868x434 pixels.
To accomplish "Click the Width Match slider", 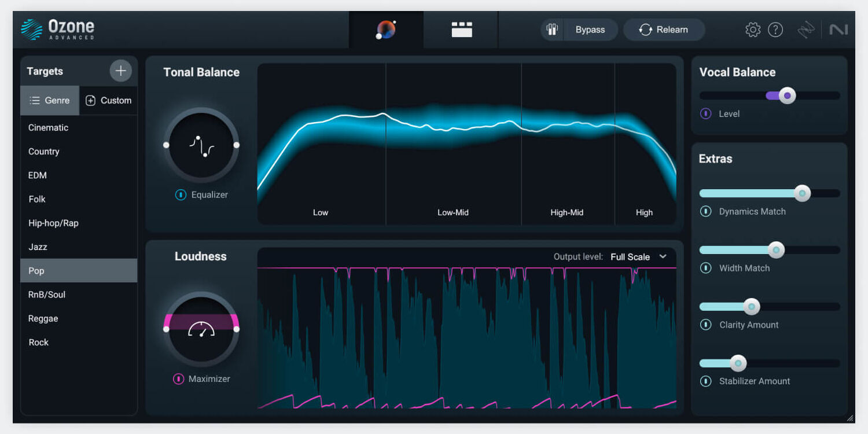I will click(770, 250).
